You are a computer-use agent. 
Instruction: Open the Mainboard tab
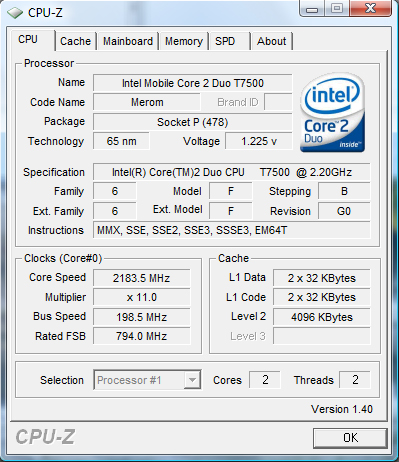pos(128,41)
